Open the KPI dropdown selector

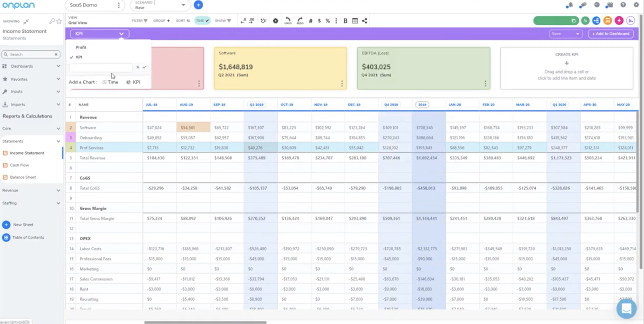(x=99, y=34)
